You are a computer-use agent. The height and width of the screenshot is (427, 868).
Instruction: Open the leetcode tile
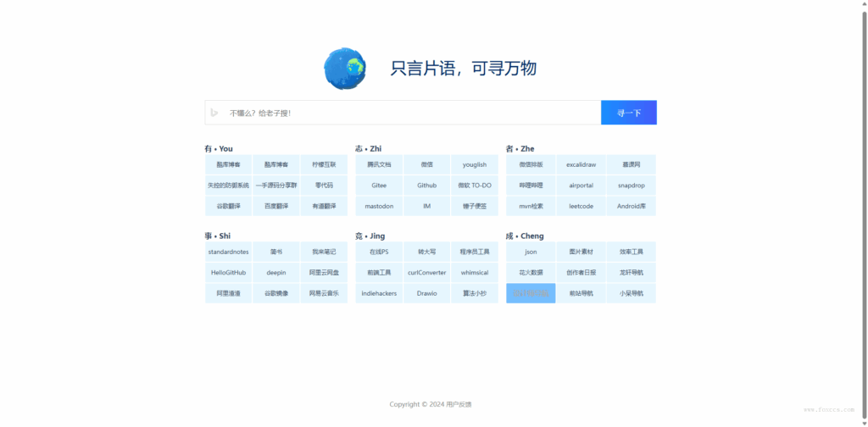[x=581, y=207]
